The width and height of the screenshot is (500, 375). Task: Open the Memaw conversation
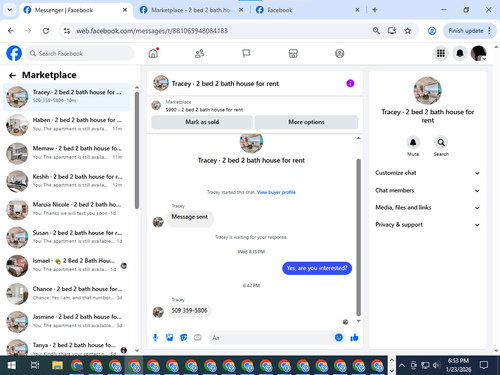(67, 153)
